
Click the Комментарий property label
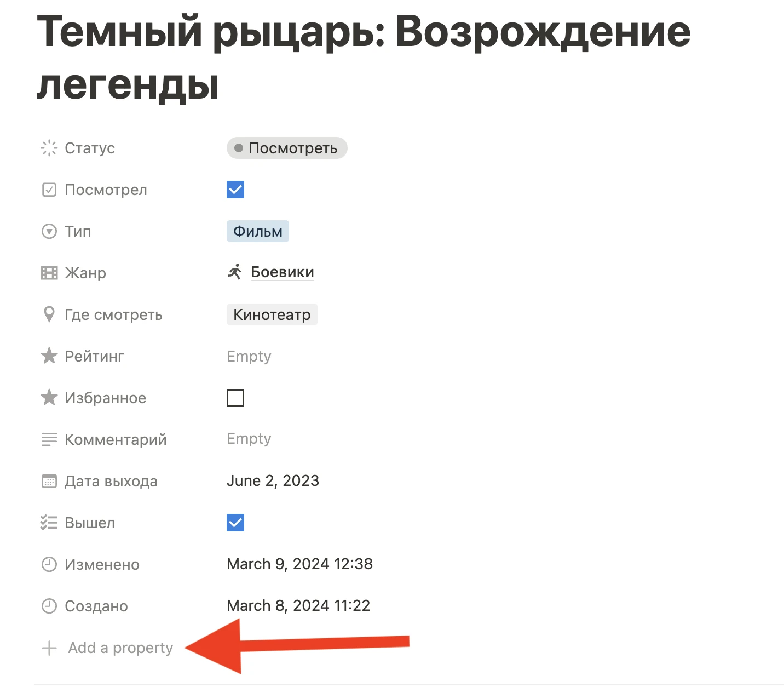116,439
